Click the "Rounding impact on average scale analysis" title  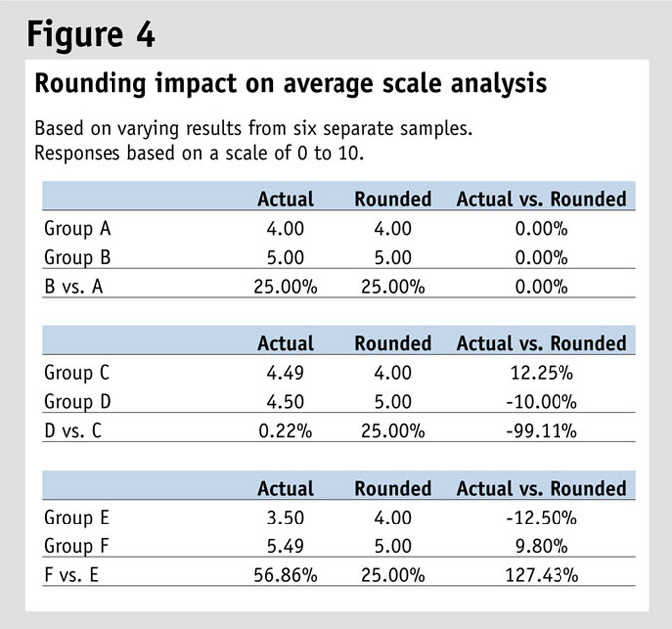[x=291, y=84]
